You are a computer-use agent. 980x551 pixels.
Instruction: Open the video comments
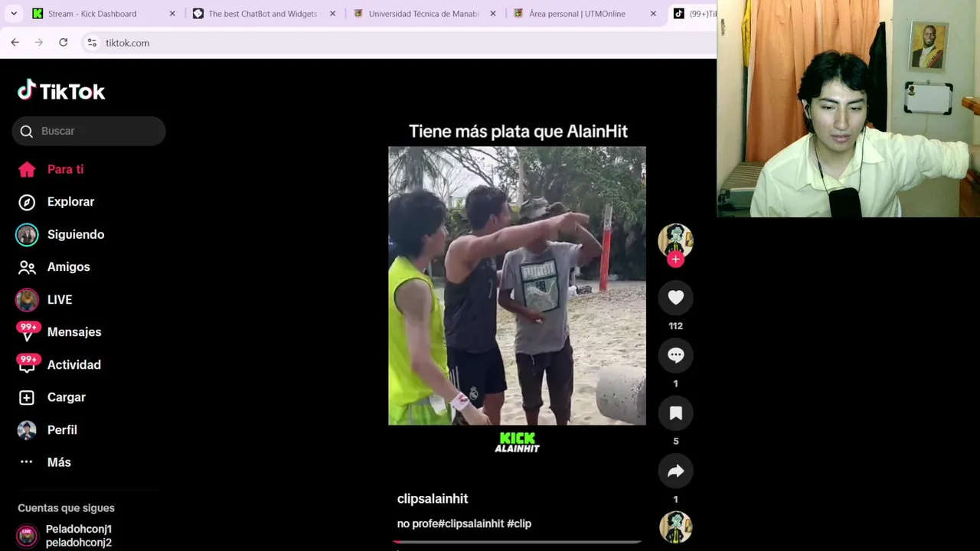[675, 355]
